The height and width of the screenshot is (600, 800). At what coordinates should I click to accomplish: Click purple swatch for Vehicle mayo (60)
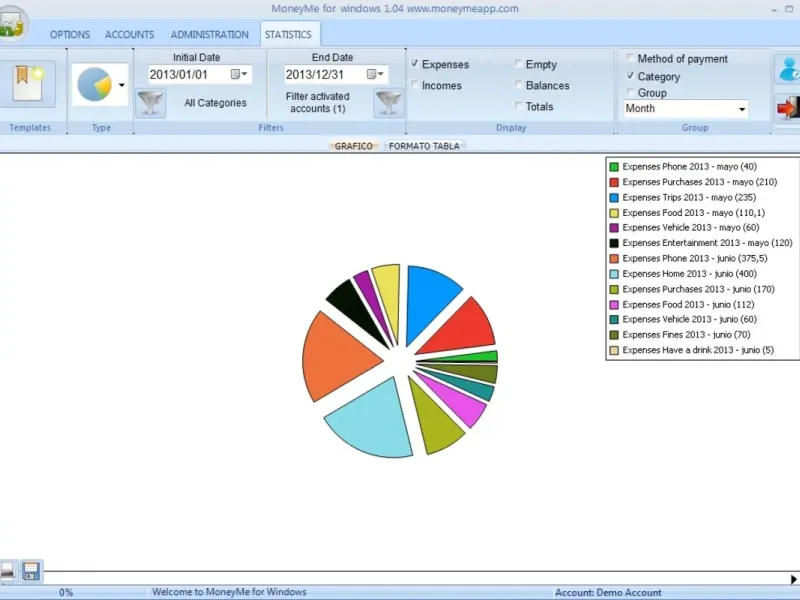pyautogui.click(x=614, y=228)
